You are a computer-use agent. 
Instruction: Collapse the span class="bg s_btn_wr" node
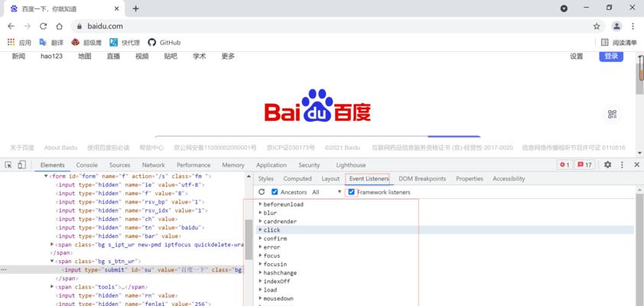(52, 261)
